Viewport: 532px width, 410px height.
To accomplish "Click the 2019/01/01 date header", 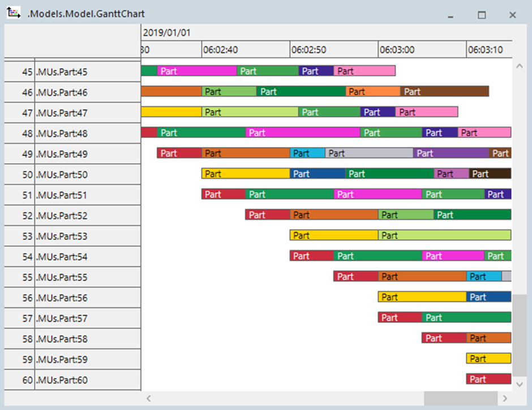I will (x=166, y=33).
